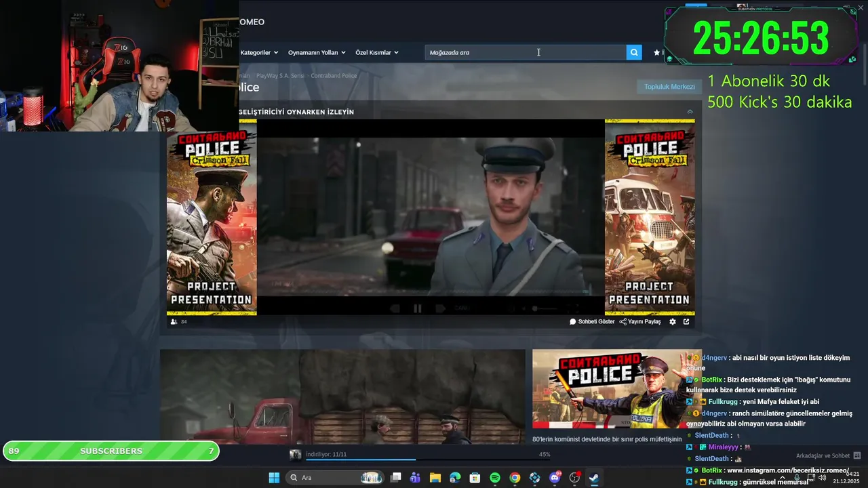Focus the 'Mağazada ara' search field
Viewport: 868px width, 488px height.
526,52
